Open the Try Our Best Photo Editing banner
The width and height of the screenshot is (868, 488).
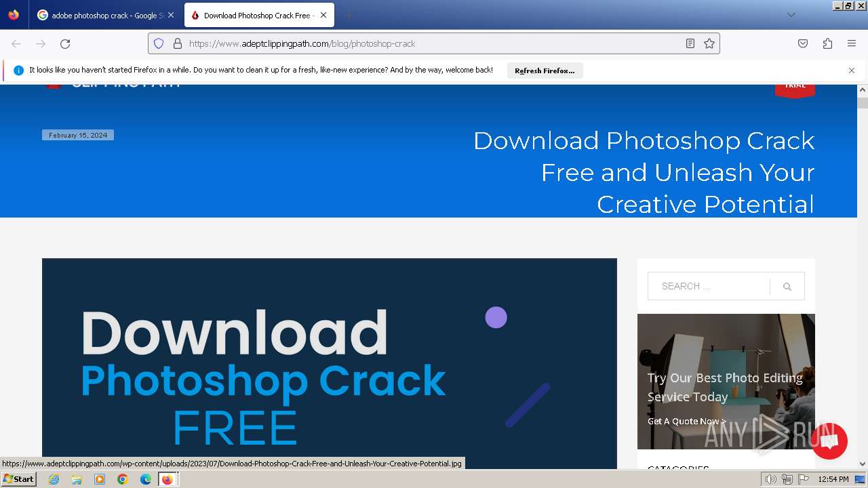point(726,381)
